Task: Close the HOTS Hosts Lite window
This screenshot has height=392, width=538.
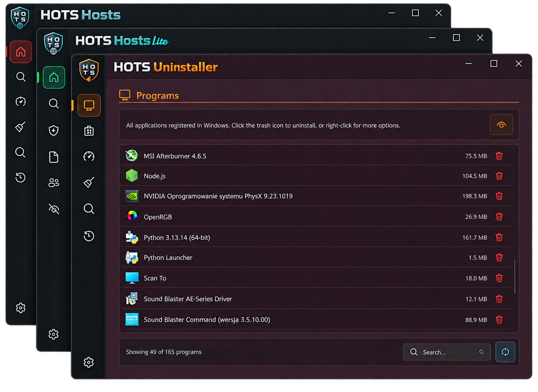Action: pos(480,38)
